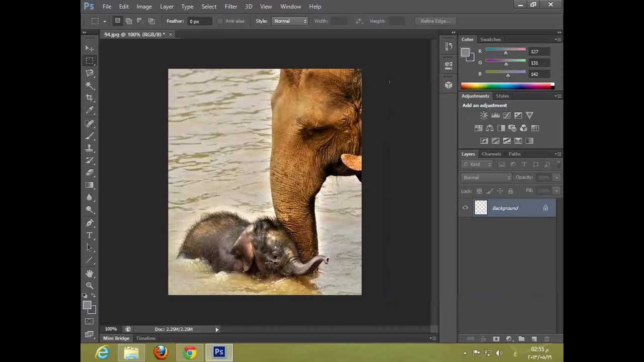Screen dimensions: 644x362
Task: Click the Red channel slider
Action: (x=506, y=51)
